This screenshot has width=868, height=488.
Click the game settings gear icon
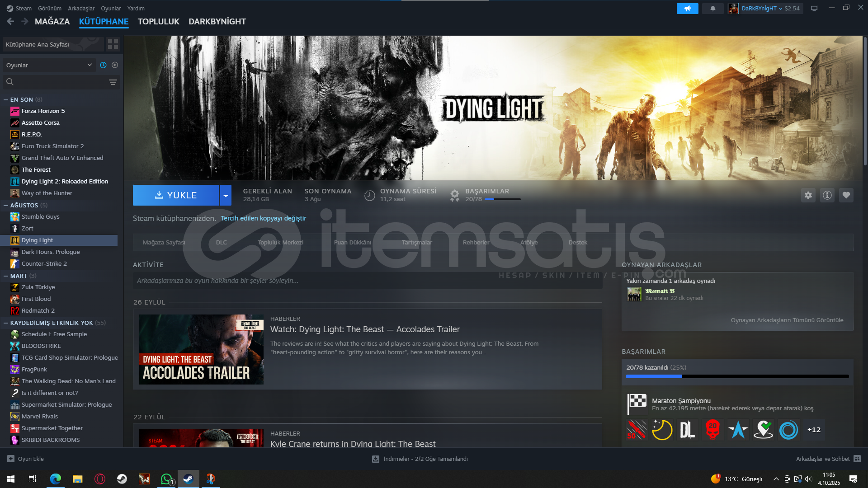point(808,195)
